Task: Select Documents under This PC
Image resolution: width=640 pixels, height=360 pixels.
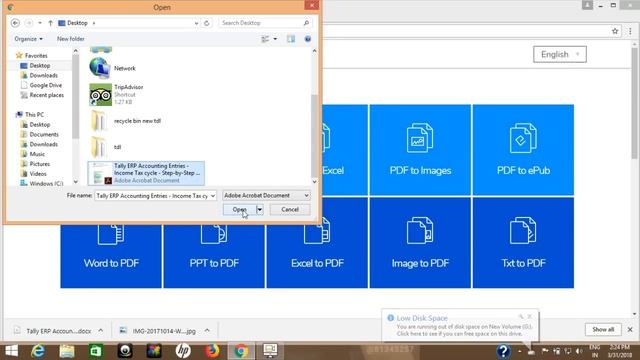Action: (x=44, y=134)
